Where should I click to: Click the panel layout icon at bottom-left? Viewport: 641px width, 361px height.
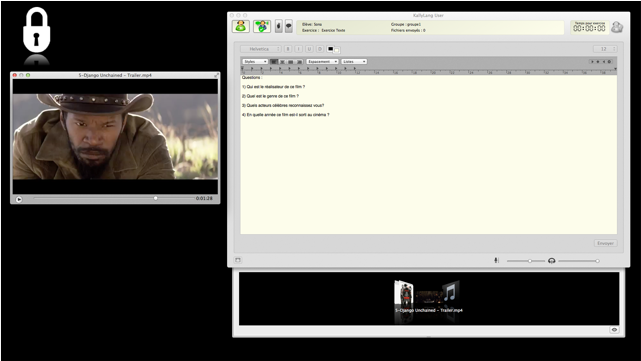[238, 260]
